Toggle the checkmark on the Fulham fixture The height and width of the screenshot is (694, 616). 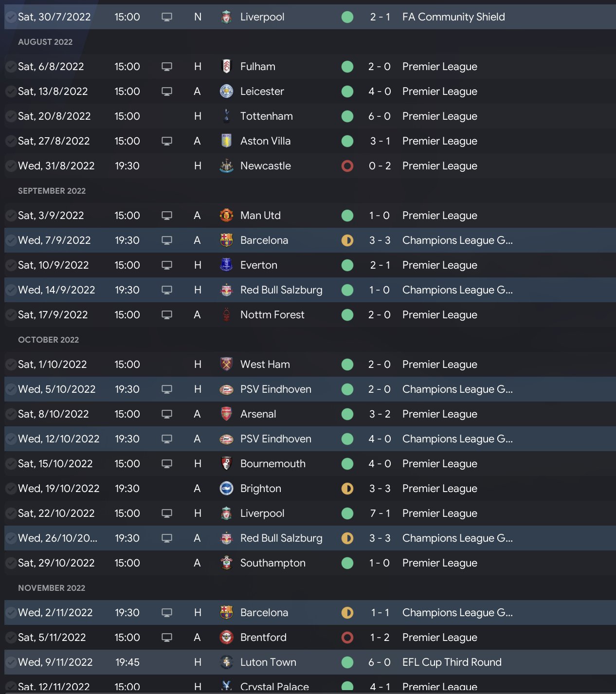coord(11,67)
